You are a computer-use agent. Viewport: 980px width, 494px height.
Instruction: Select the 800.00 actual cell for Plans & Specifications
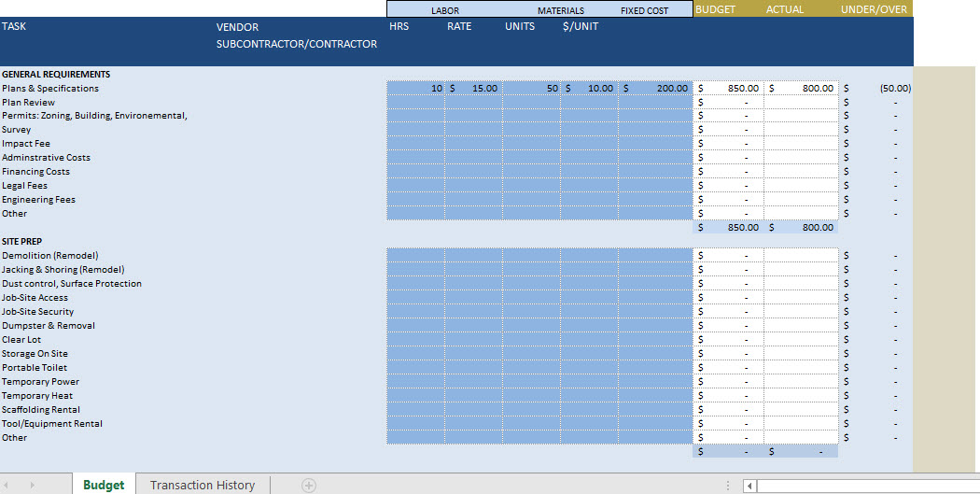pos(801,88)
